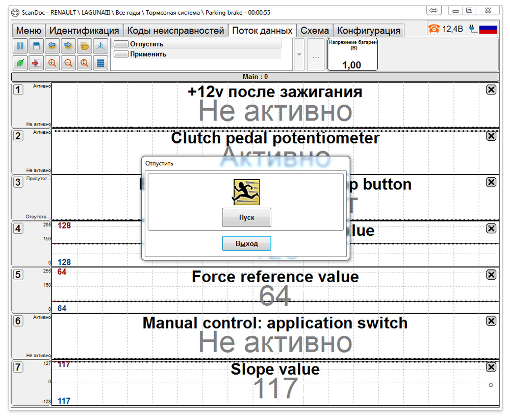Click the green leaf icon

(20, 63)
